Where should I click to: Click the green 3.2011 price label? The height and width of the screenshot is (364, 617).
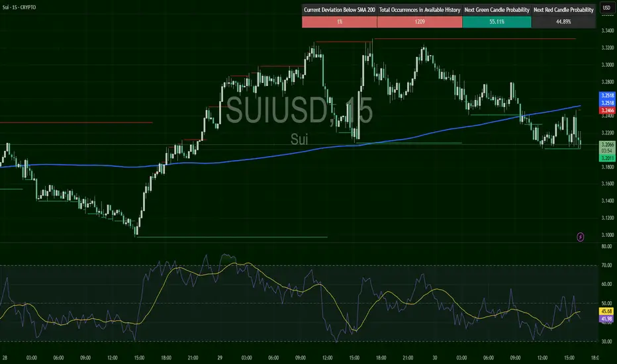(x=607, y=158)
